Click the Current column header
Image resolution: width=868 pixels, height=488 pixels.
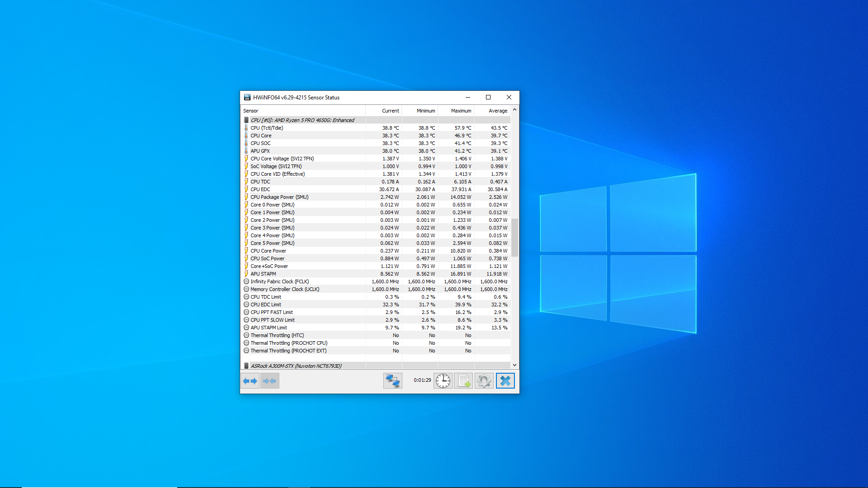pos(390,111)
